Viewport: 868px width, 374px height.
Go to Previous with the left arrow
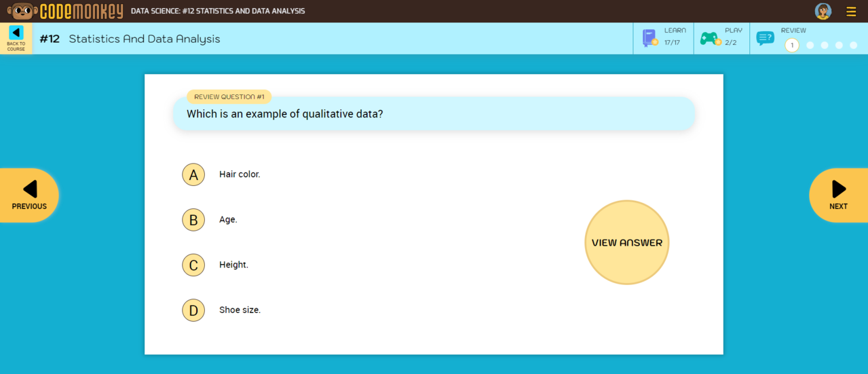pyautogui.click(x=29, y=195)
